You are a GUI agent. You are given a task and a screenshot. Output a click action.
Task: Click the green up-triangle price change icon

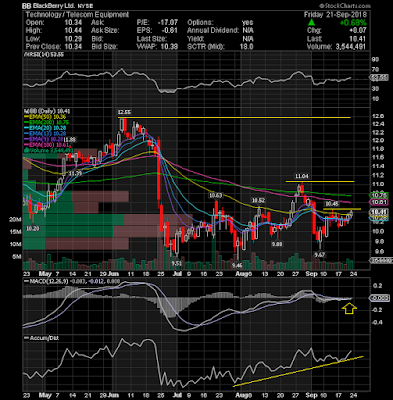(311, 23)
